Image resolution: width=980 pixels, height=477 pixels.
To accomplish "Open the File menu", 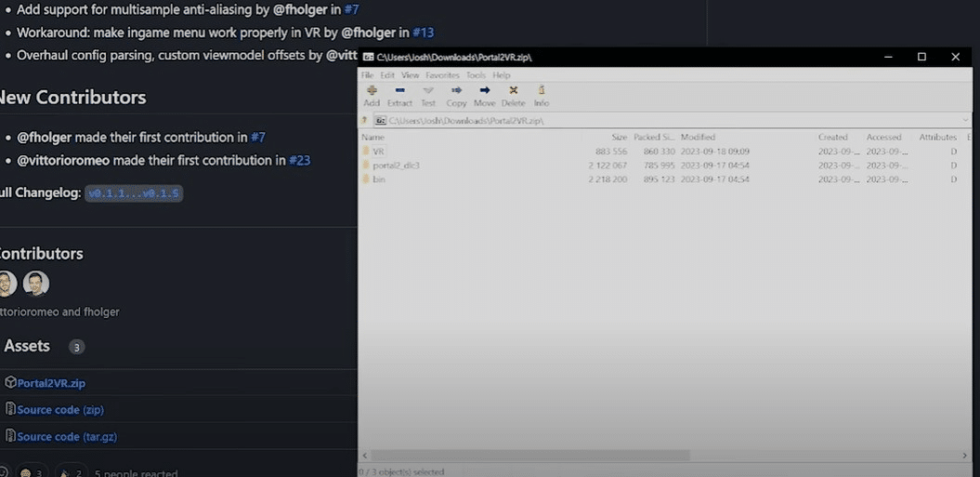I will [x=367, y=75].
